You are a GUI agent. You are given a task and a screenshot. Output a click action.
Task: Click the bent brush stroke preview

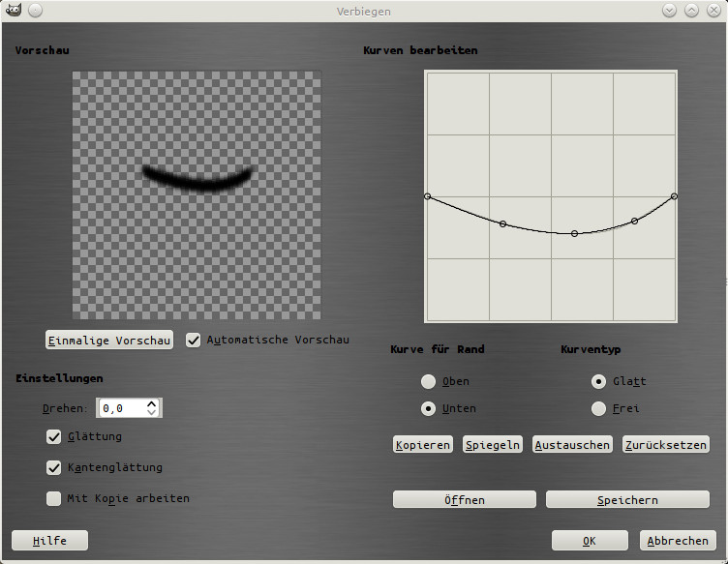(197, 178)
